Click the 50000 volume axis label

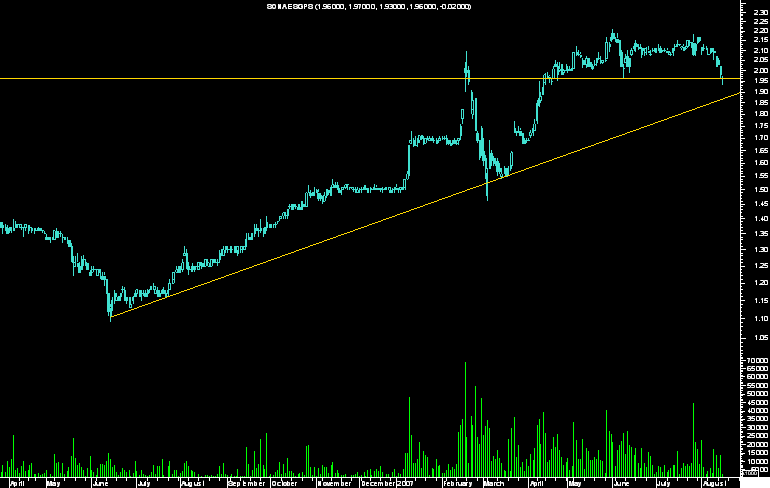click(x=758, y=394)
